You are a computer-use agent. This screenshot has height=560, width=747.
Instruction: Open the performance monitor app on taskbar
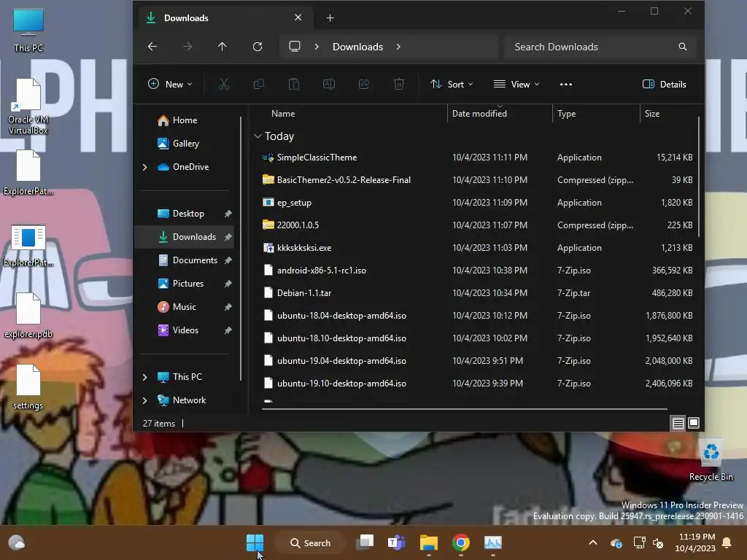point(493,542)
